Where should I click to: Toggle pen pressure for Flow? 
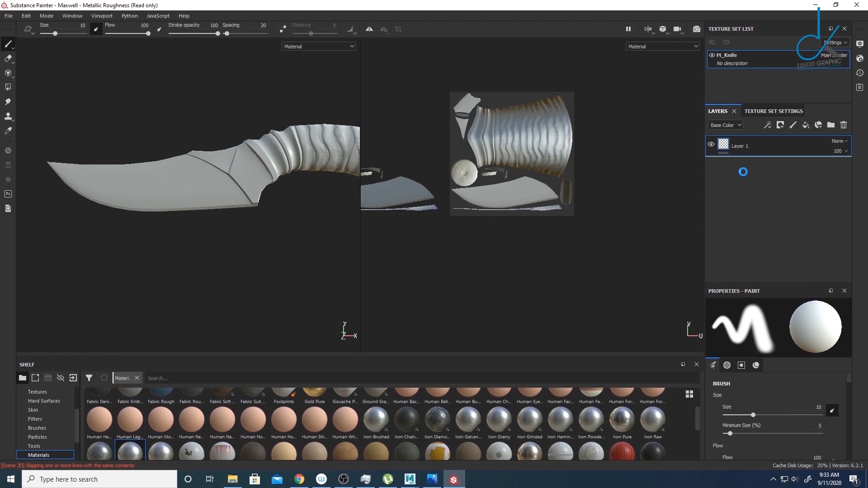pyautogui.click(x=159, y=29)
